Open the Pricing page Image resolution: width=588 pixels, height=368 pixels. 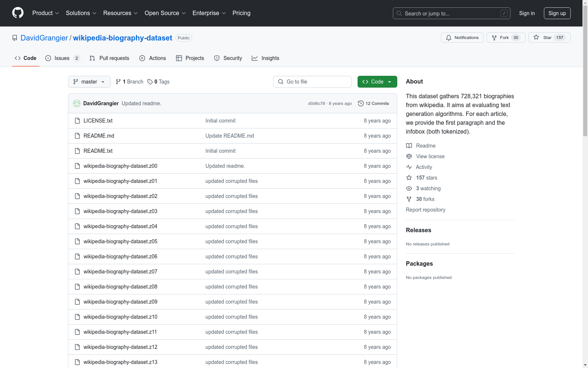pos(241,13)
